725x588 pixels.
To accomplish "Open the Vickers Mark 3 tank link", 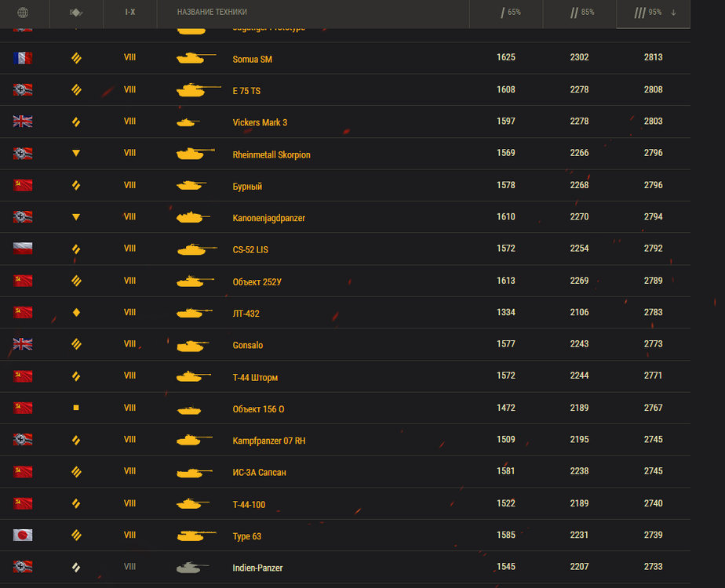I will [260, 122].
